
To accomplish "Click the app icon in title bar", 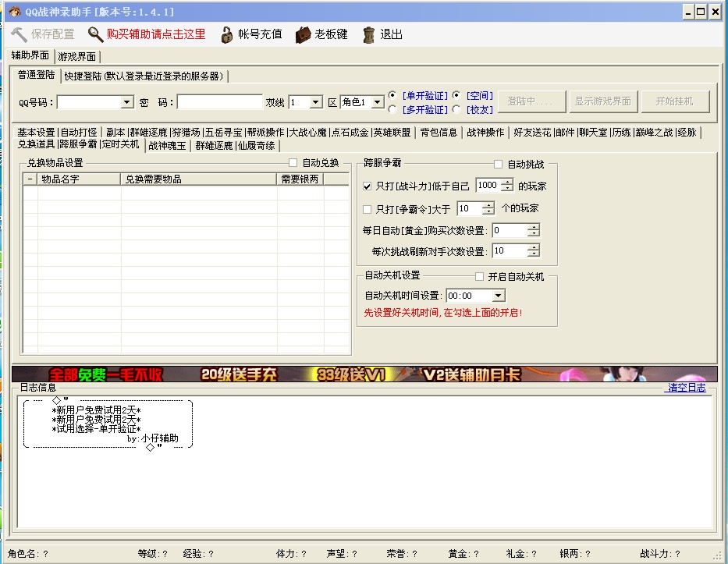I will pyautogui.click(x=15, y=11).
